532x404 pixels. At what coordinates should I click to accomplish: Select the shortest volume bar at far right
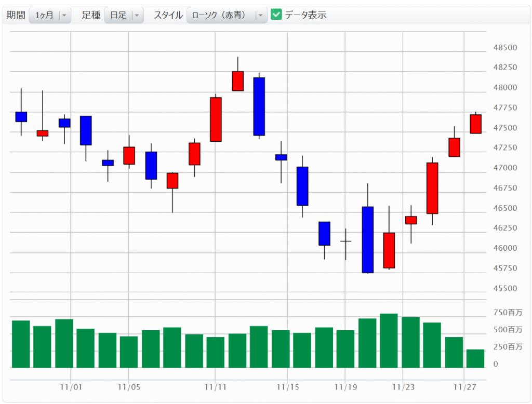[475, 358]
